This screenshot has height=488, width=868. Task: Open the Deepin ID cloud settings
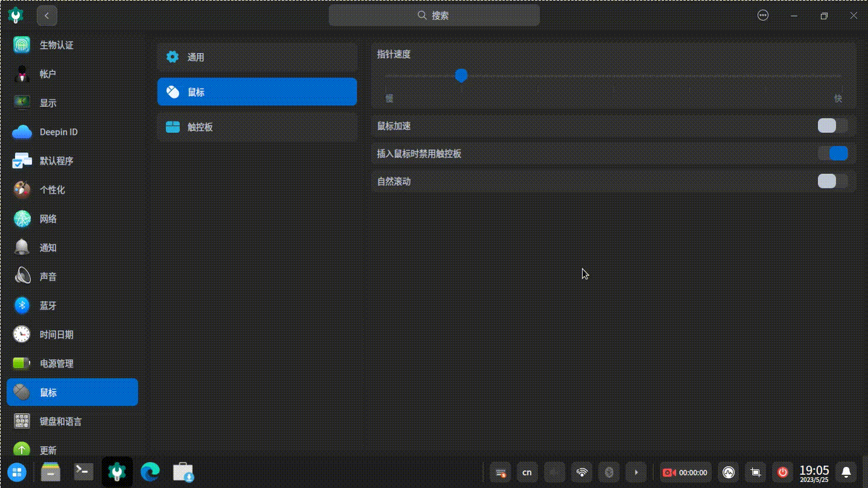pos(72,132)
